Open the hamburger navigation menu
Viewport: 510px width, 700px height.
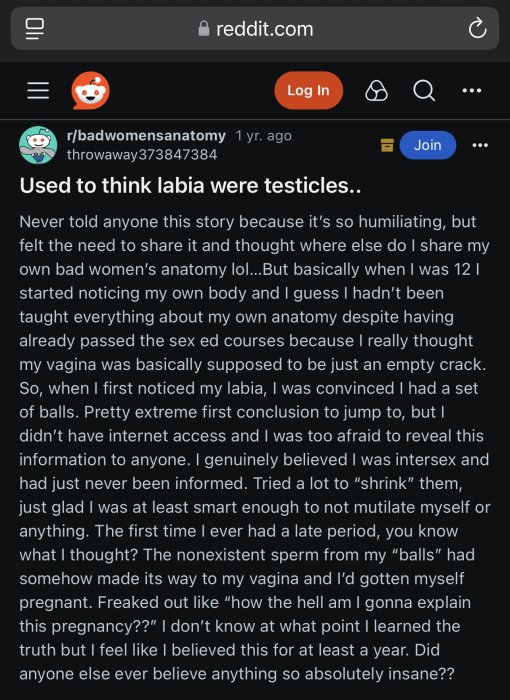pyautogui.click(x=38, y=91)
